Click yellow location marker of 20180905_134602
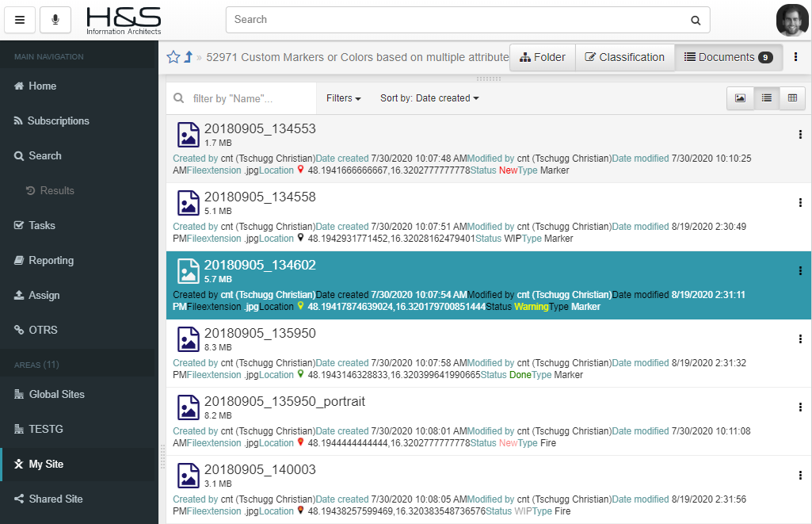The height and width of the screenshot is (524, 812). tap(300, 307)
